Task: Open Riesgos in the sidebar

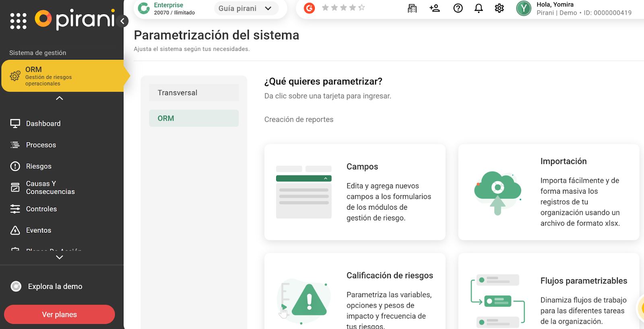Action: (39, 166)
